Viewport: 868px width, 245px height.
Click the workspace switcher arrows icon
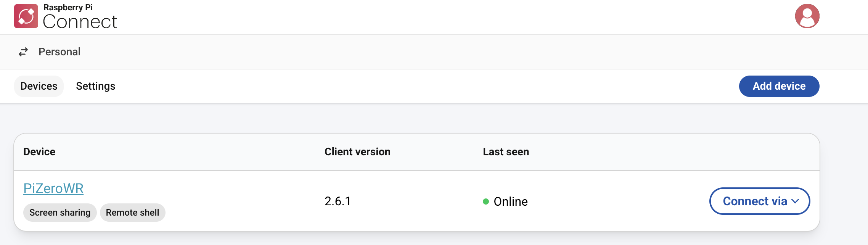pos(23,51)
